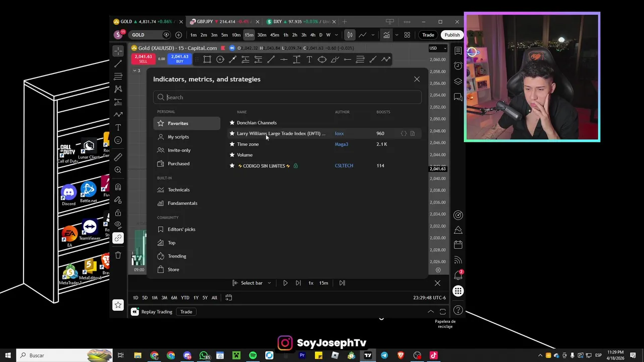
Task: Click the blue BUY 2,041.63 button
Action: click(180, 59)
